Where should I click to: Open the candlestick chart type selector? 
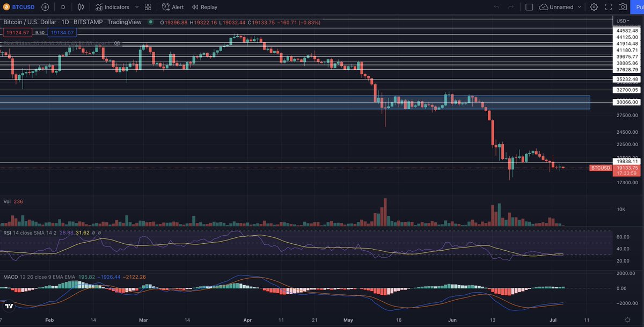pos(81,7)
